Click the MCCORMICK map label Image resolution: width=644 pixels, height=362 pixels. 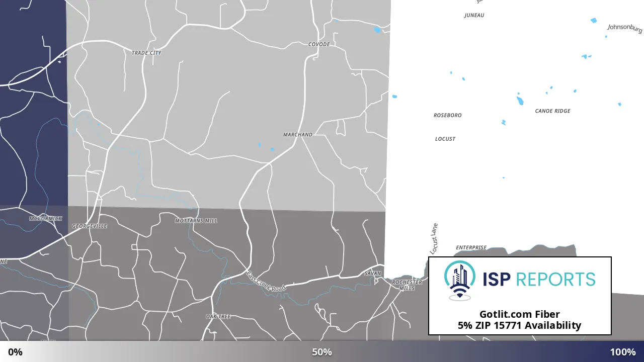45,219
